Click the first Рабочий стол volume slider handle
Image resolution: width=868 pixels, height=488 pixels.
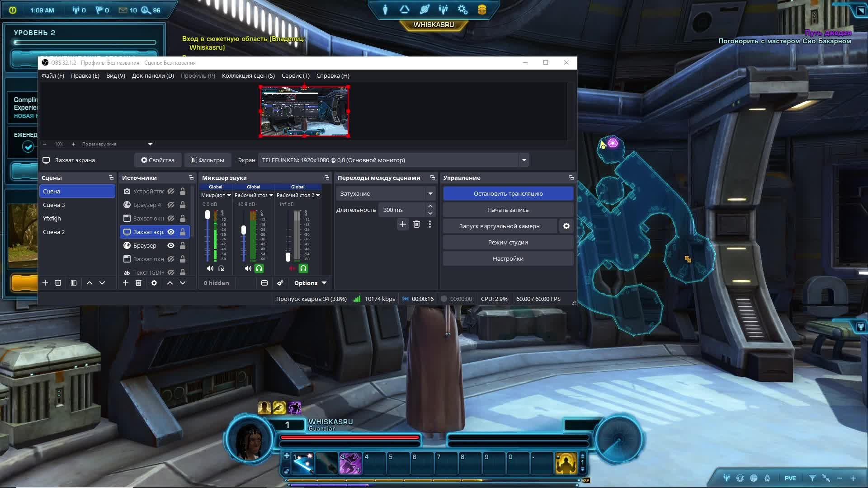coord(244,230)
